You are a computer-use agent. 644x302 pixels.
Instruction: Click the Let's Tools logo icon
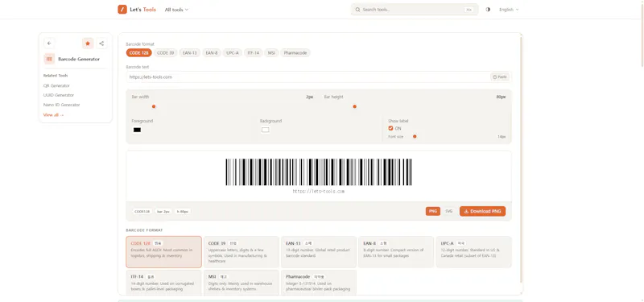pyautogui.click(x=122, y=10)
